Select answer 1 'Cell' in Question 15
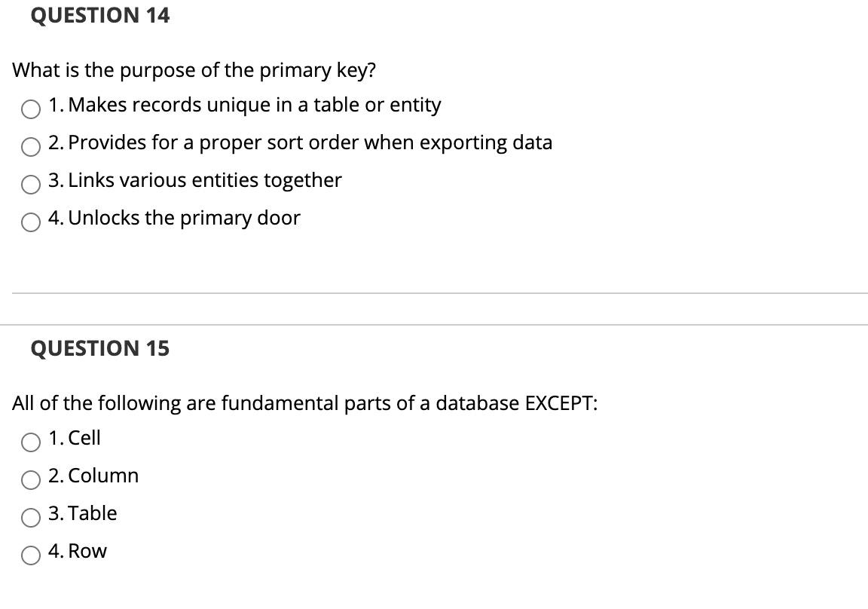Image resolution: width=868 pixels, height=609 pixels. [30, 442]
